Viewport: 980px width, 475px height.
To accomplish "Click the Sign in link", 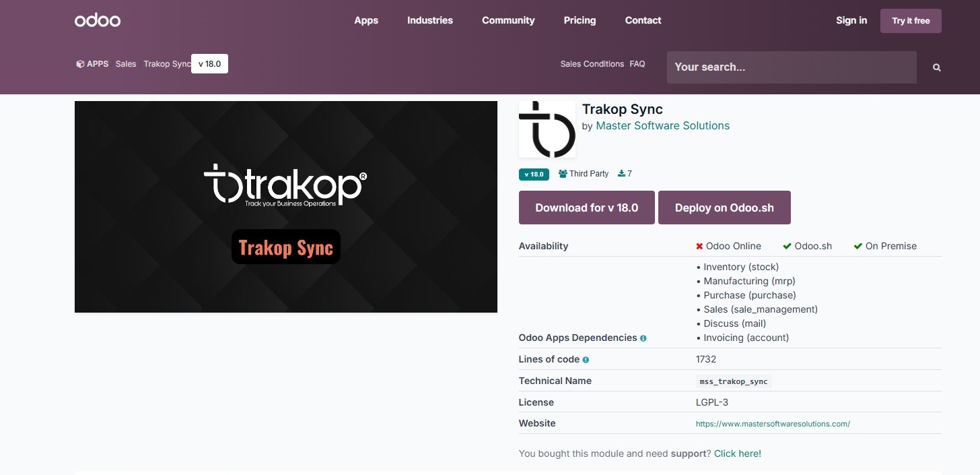I will 851,20.
